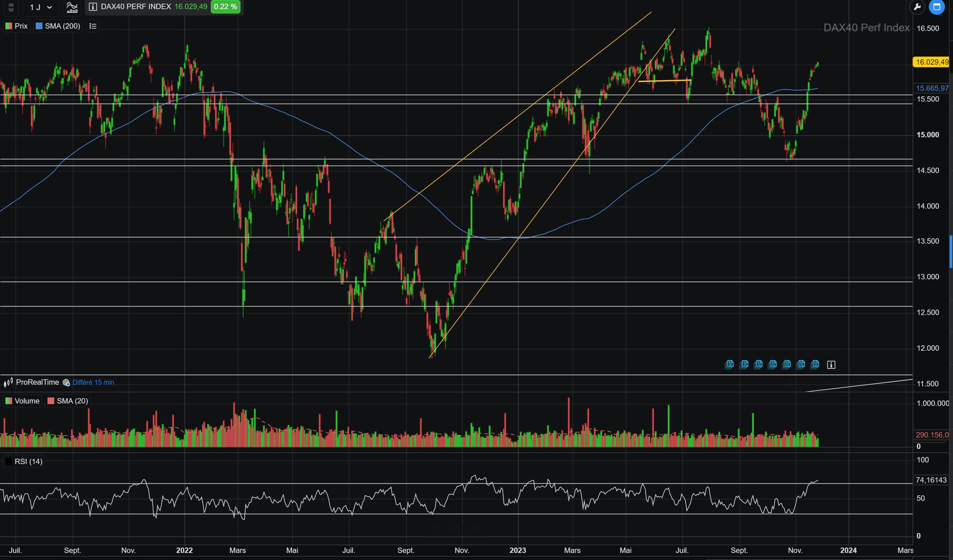Click the first blue news document icon
This screenshot has height=560, width=953.
(x=729, y=364)
